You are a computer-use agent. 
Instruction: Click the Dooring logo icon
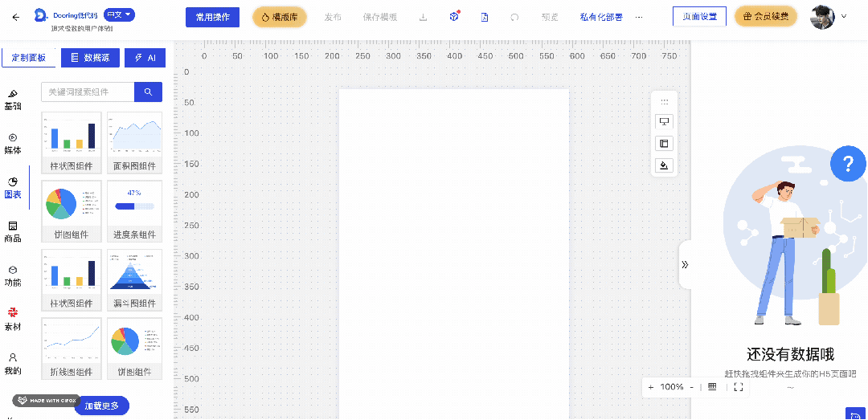41,16
